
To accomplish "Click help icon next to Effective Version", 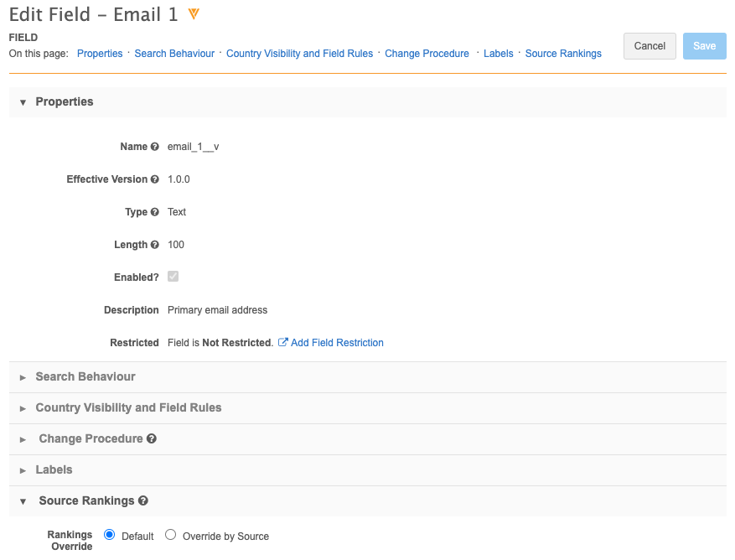I will tap(154, 179).
